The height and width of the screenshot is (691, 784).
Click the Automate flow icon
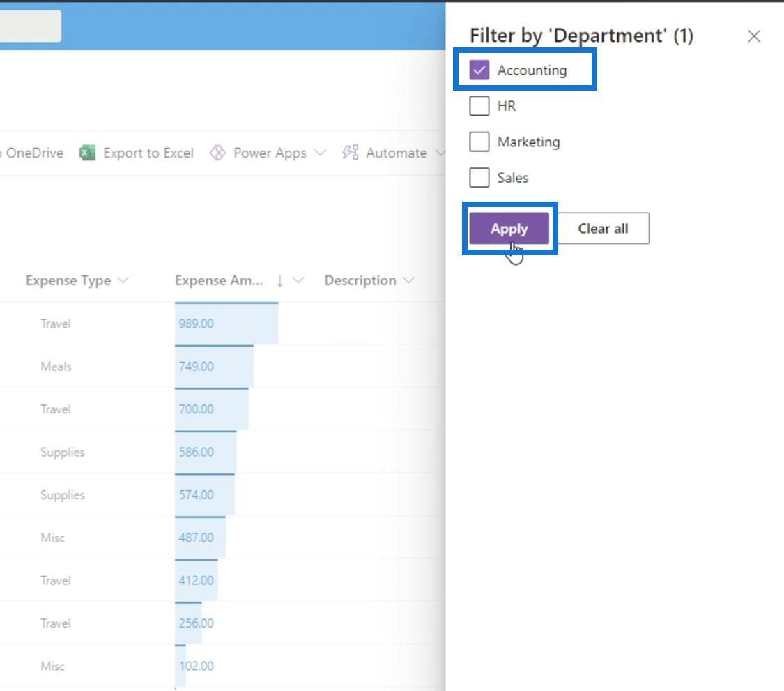350,153
